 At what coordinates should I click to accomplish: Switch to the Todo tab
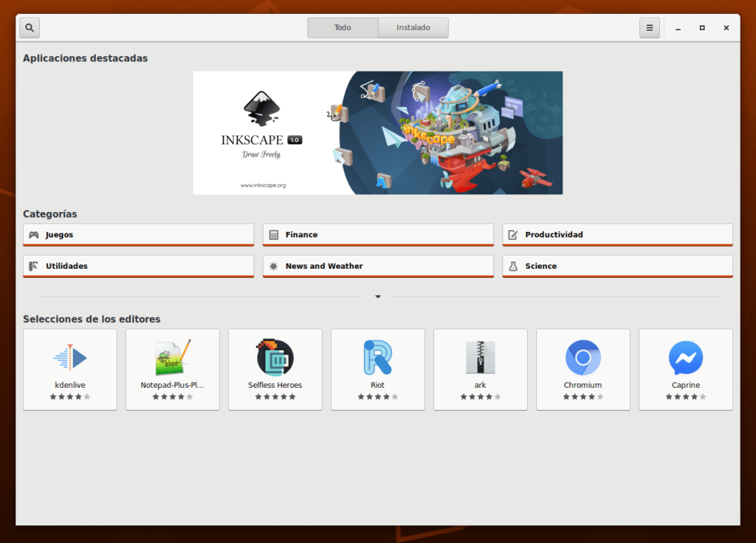(x=343, y=28)
